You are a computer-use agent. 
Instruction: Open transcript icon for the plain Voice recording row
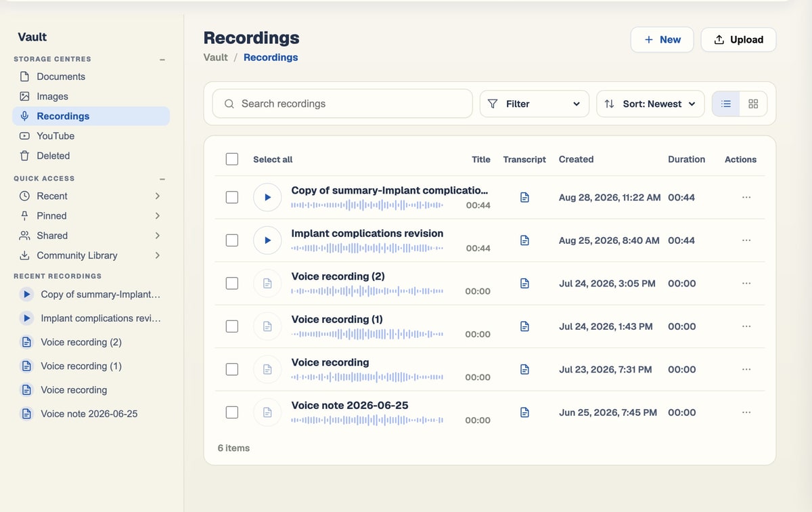[x=524, y=369]
